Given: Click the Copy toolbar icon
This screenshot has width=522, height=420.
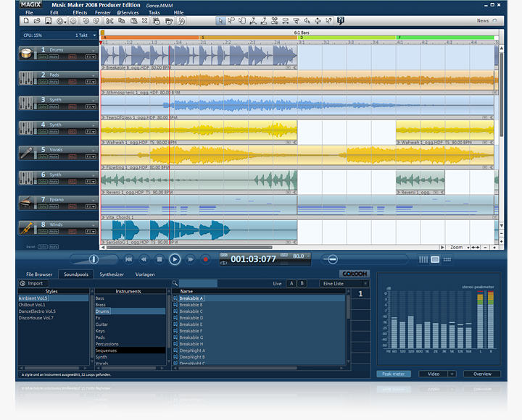Looking at the screenshot, I should [122, 21].
